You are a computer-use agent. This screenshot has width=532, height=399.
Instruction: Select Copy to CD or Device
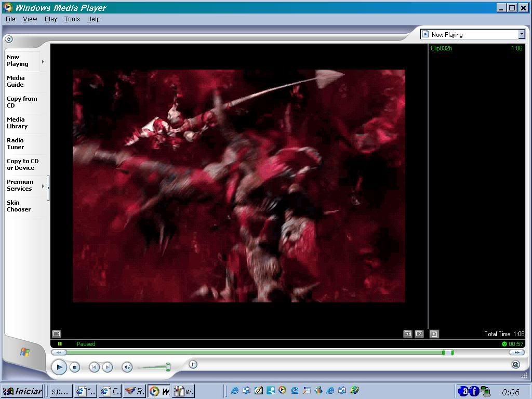(x=22, y=164)
